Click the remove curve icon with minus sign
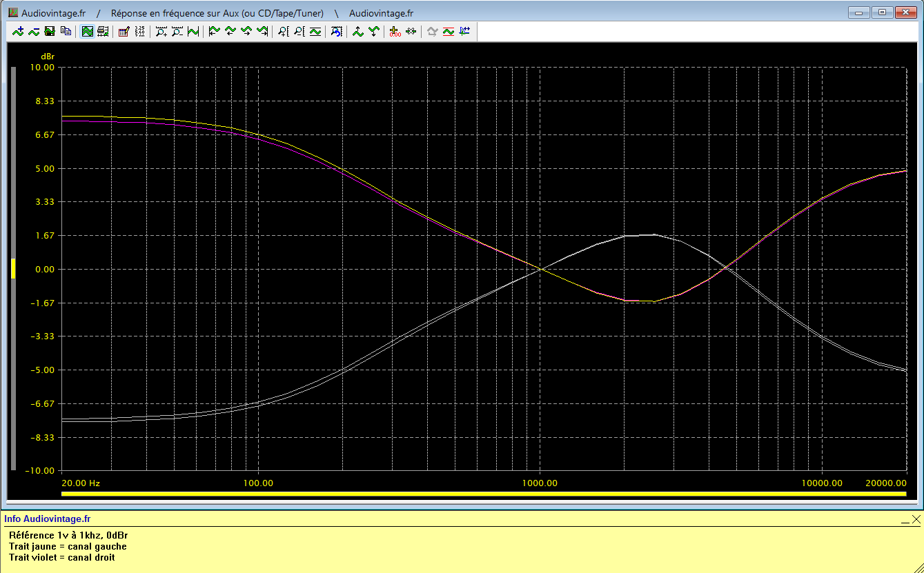924x573 pixels. click(34, 31)
